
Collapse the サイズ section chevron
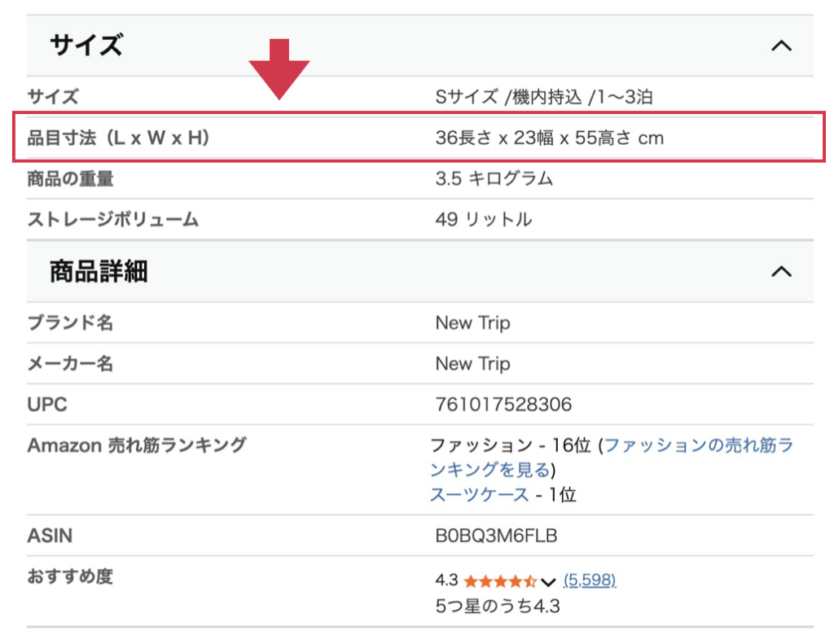tap(780, 46)
